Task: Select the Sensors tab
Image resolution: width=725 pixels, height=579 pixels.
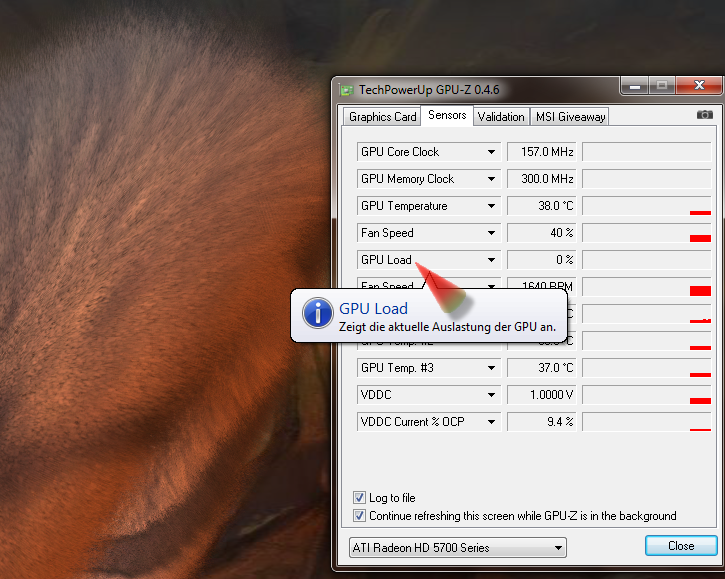Action: click(447, 115)
